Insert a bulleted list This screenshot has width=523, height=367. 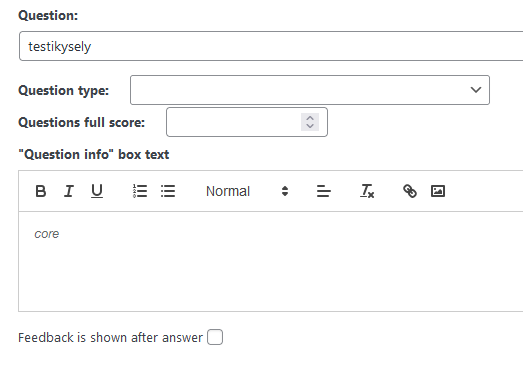168,191
